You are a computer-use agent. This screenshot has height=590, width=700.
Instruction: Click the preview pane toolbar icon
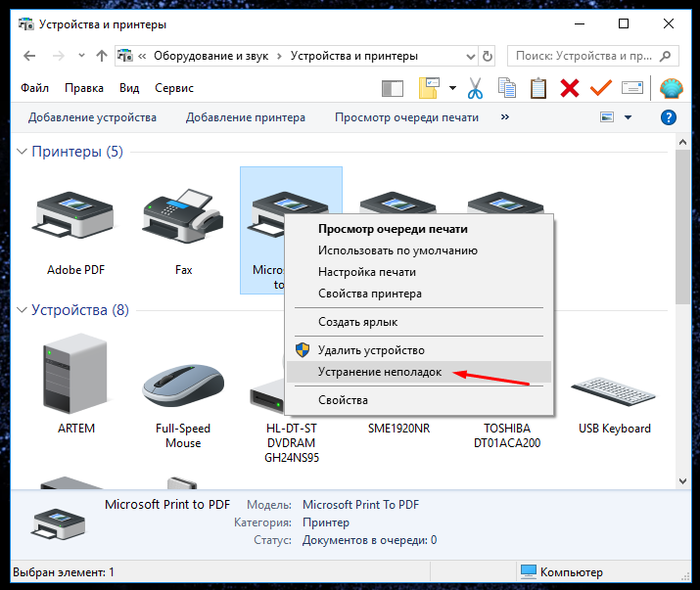point(393,88)
